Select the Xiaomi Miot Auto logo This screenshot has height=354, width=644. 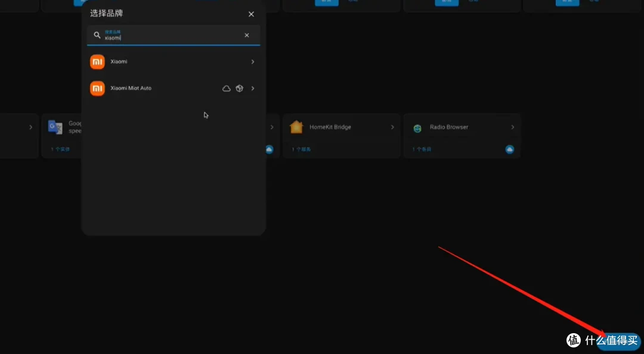(x=97, y=88)
